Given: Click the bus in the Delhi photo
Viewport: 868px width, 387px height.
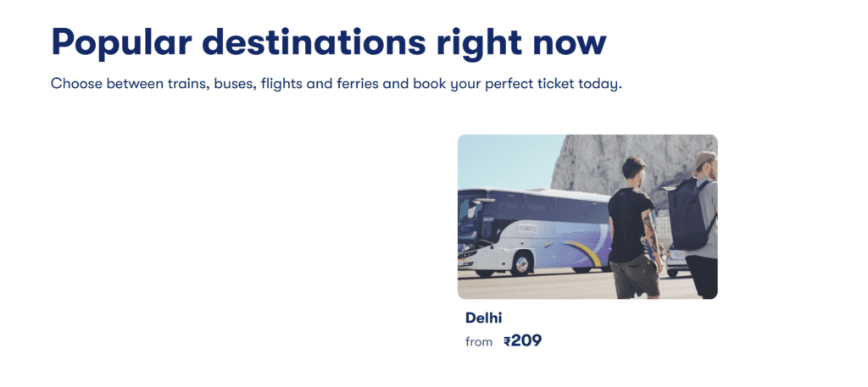Looking at the screenshot, I should (526, 231).
